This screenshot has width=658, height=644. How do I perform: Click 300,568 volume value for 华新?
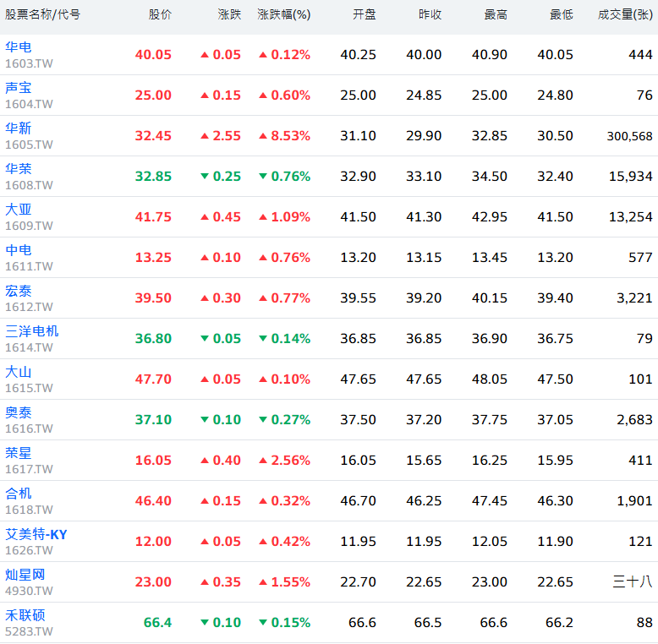[x=629, y=136]
